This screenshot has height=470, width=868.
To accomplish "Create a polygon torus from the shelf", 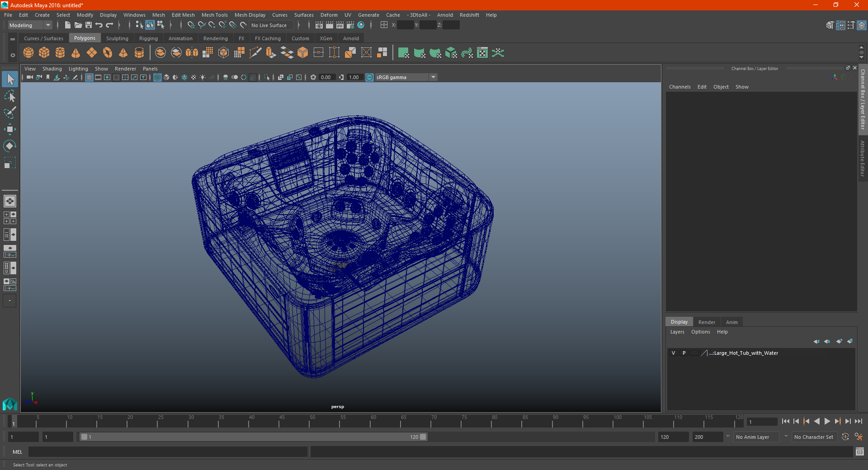I will click(108, 53).
